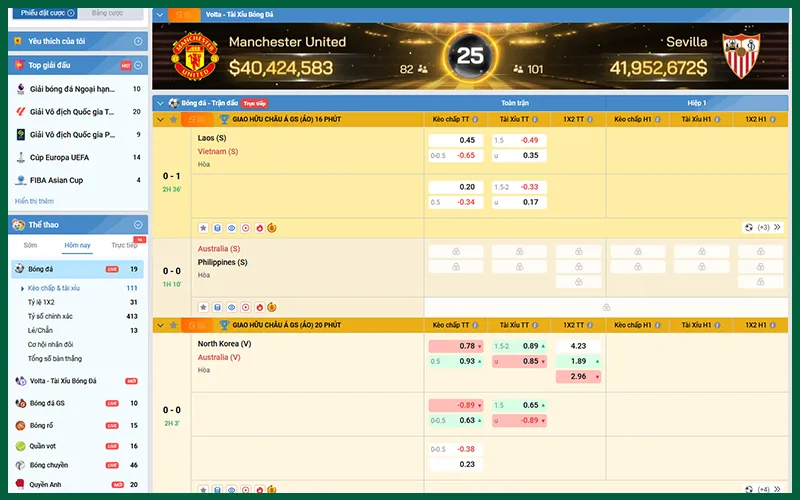Click the volleyball icon beside Bóng chuyền
This screenshot has height=500, width=800.
(x=20, y=465)
